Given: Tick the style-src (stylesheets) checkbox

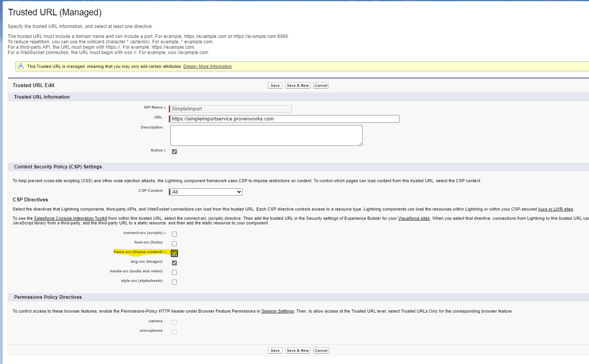Looking at the screenshot, I should point(174,282).
